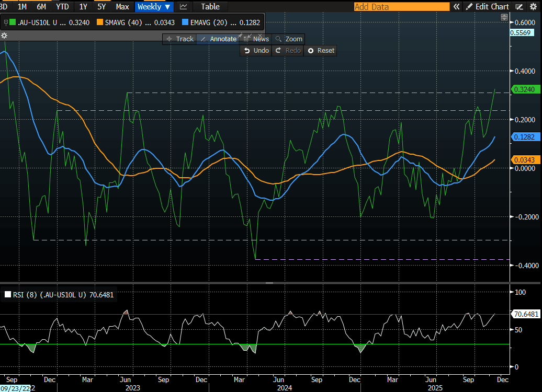Open chart settings gear in top-right
The image size is (542, 392).
click(534, 7)
